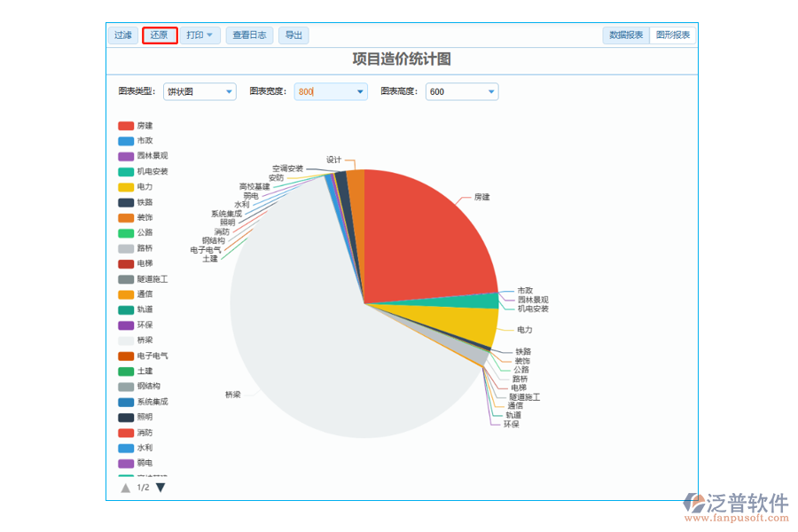Toggle the 铁路 series visibility
The height and width of the screenshot is (532, 798).
pyautogui.click(x=140, y=201)
